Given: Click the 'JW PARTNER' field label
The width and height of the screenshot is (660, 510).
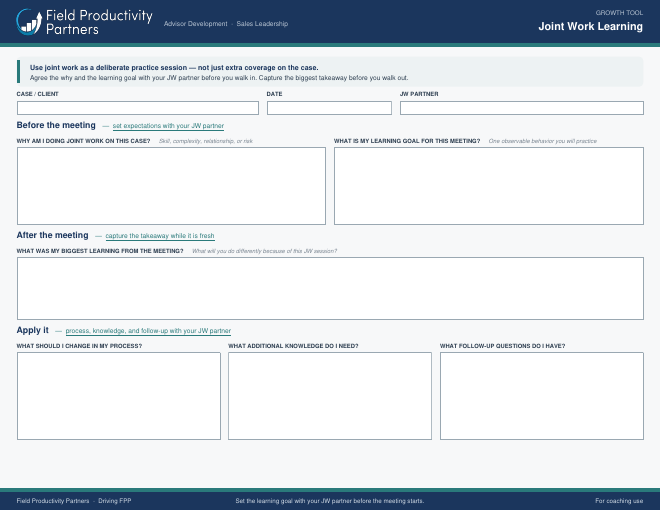Looking at the screenshot, I should [x=419, y=94].
